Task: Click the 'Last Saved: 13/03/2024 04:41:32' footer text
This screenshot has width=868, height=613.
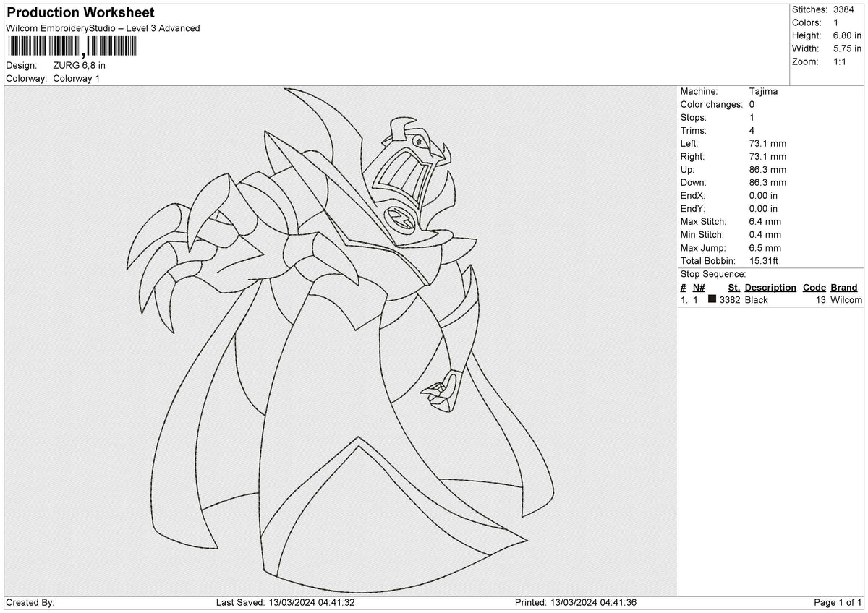Action: click(286, 602)
